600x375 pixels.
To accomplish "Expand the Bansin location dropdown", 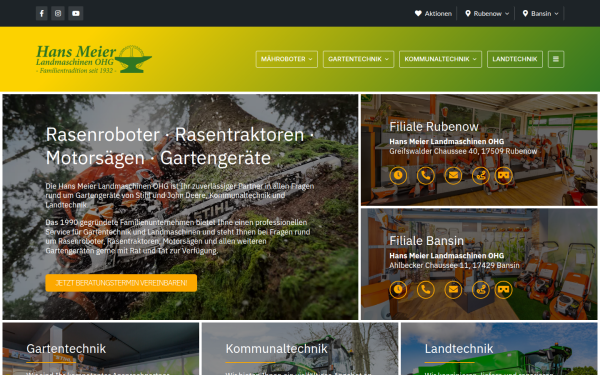I will pyautogui.click(x=541, y=13).
